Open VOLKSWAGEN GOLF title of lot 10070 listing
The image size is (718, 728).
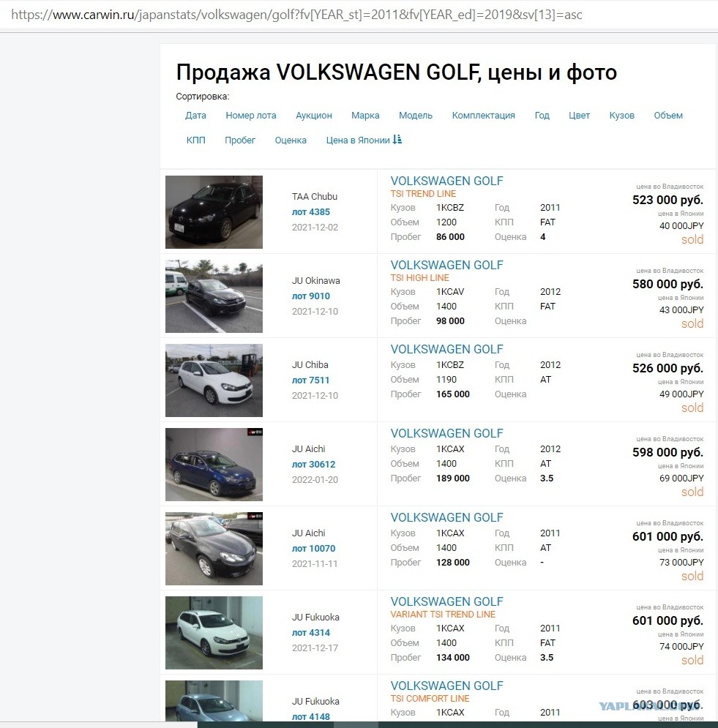pos(446,517)
